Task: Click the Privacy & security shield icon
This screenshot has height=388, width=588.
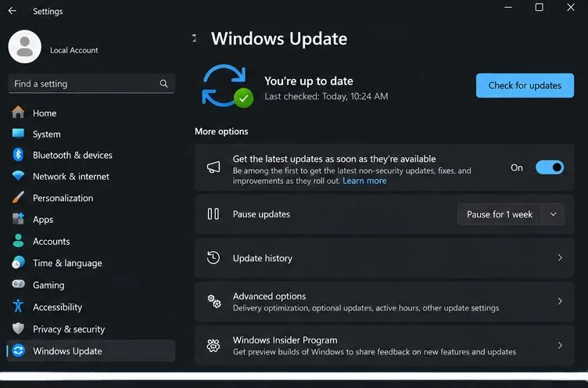Action: click(x=18, y=329)
